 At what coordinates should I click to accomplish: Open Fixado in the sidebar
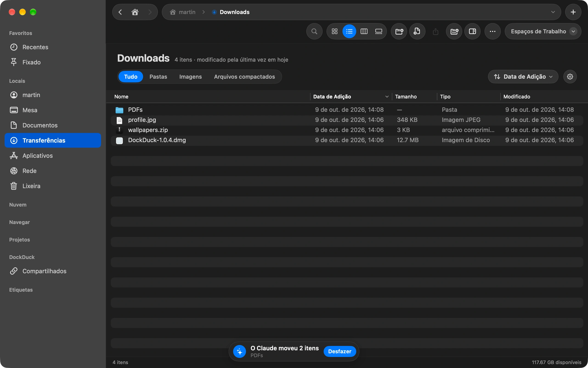pyautogui.click(x=53, y=62)
